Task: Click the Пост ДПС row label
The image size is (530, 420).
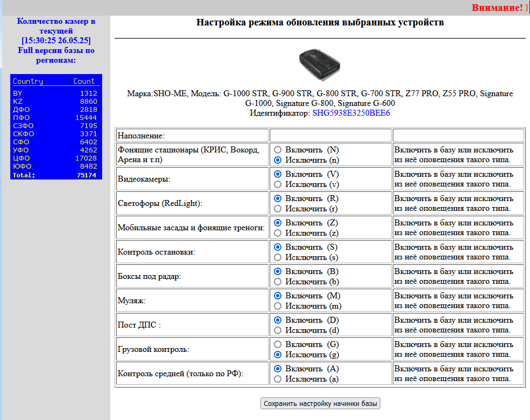Action: [x=139, y=325]
